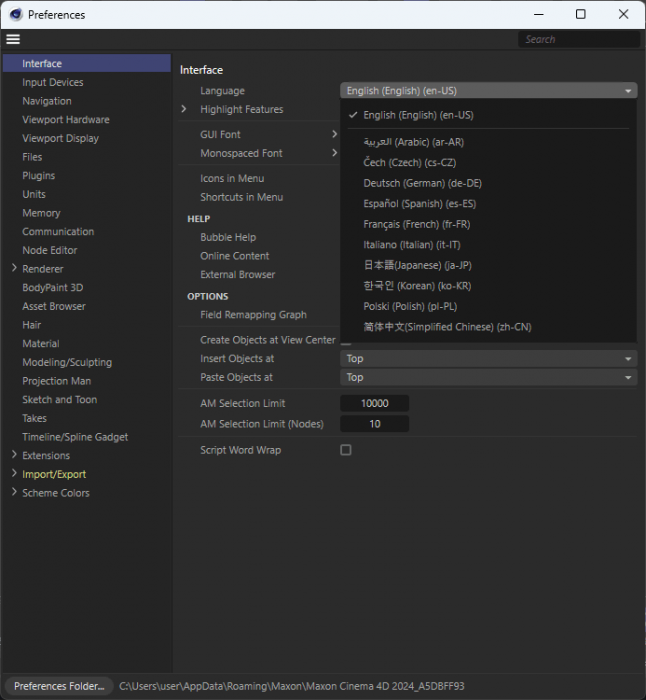
Task: Expand the Import/Export category
Action: click(14, 474)
